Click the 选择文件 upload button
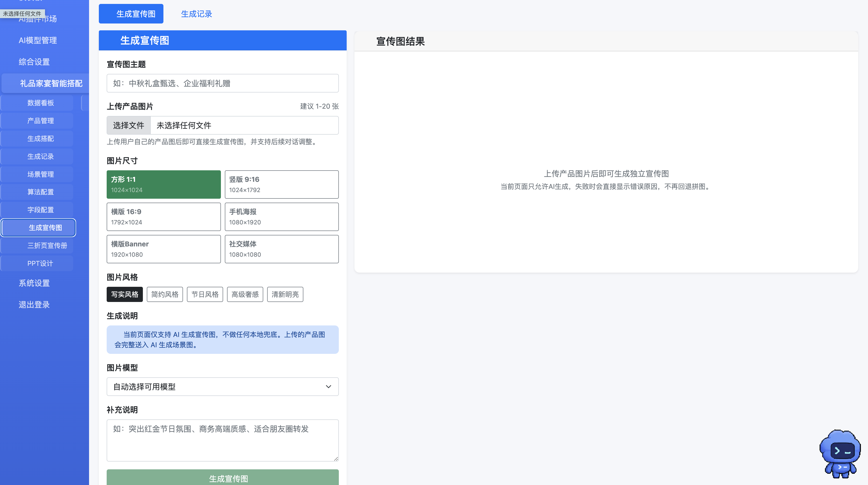This screenshot has width=868, height=485. tap(129, 125)
